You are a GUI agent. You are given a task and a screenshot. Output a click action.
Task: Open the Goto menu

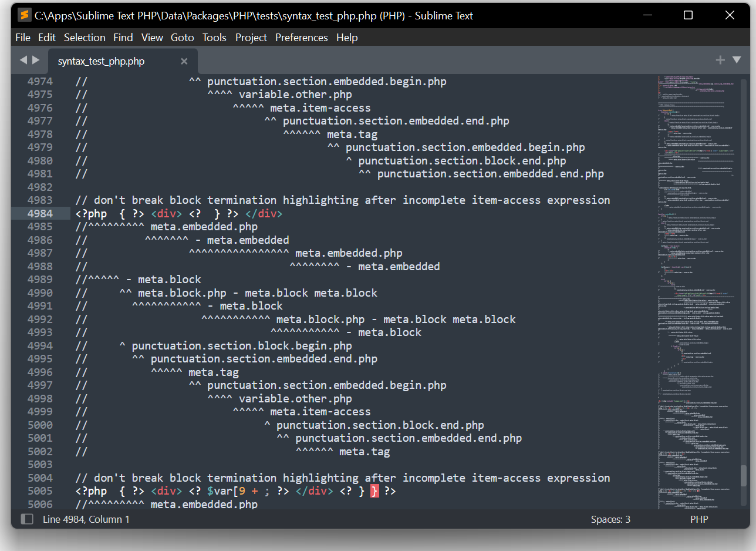coord(182,37)
